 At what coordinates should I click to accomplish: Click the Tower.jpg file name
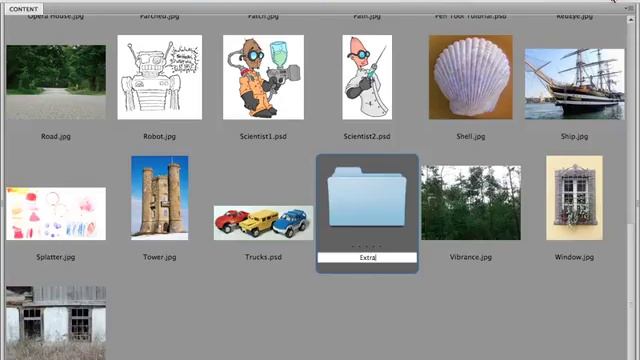(160, 257)
